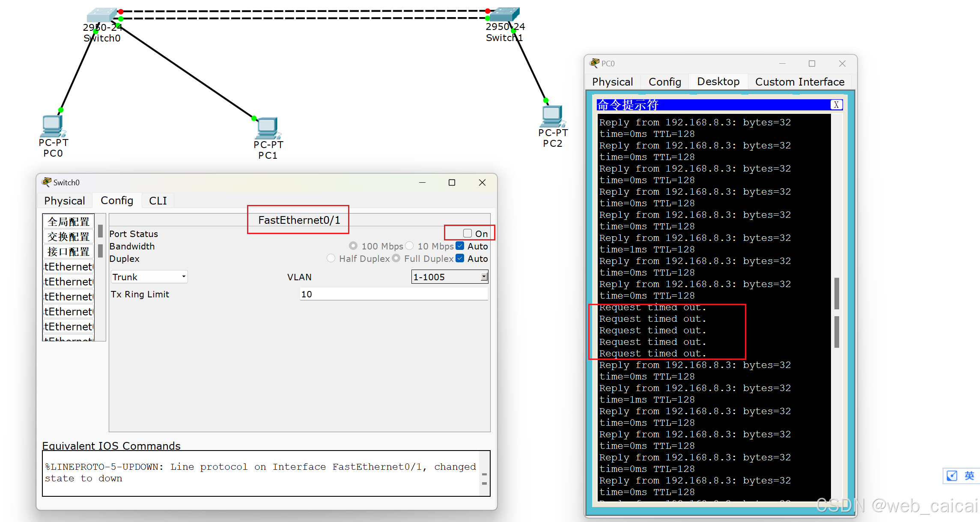
Task: Select the Half Duplex radio button
Action: pos(331,258)
